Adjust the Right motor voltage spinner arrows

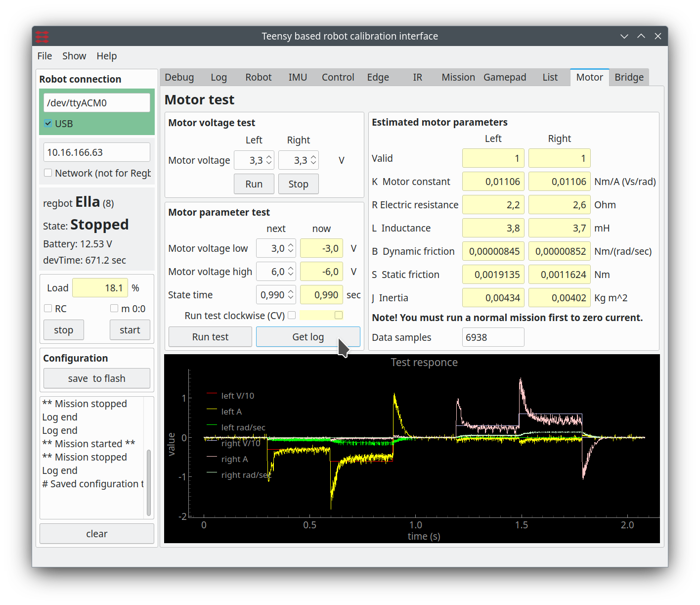point(313,160)
